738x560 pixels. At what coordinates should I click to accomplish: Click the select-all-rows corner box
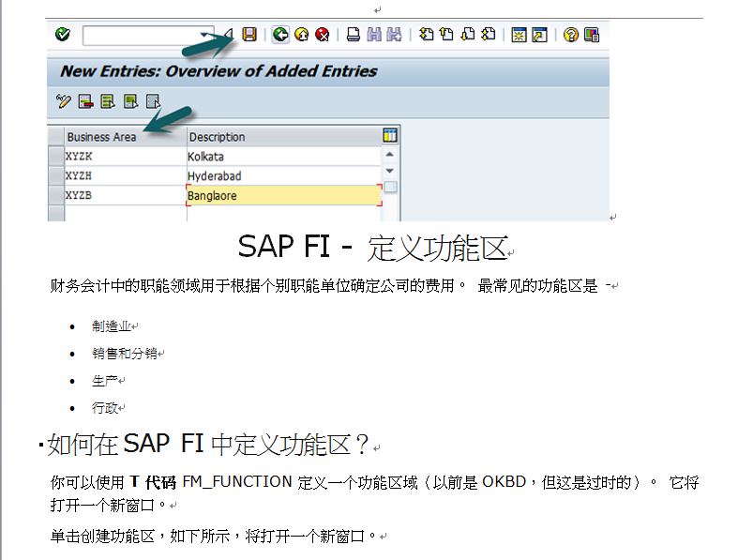coord(56,137)
